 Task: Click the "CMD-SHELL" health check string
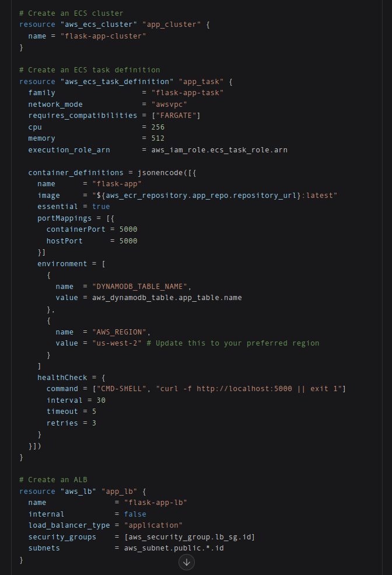coord(120,389)
